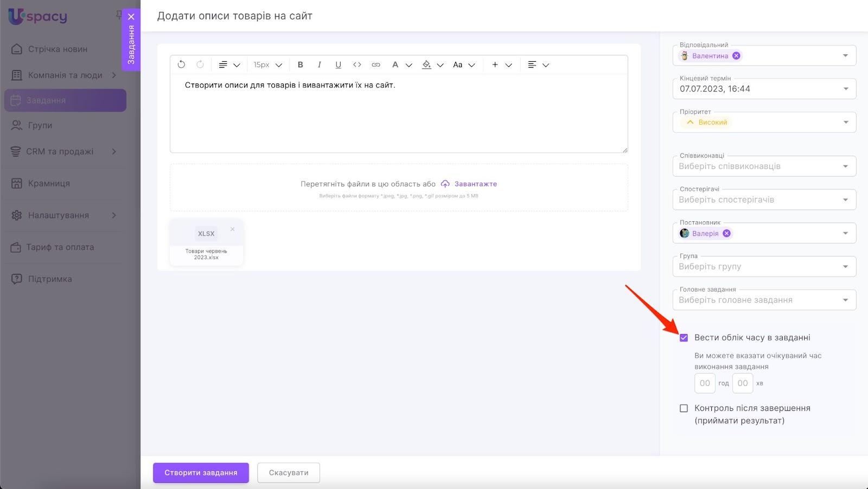The image size is (868, 489).
Task: Click the support question icon in sidebar
Action: (17, 279)
